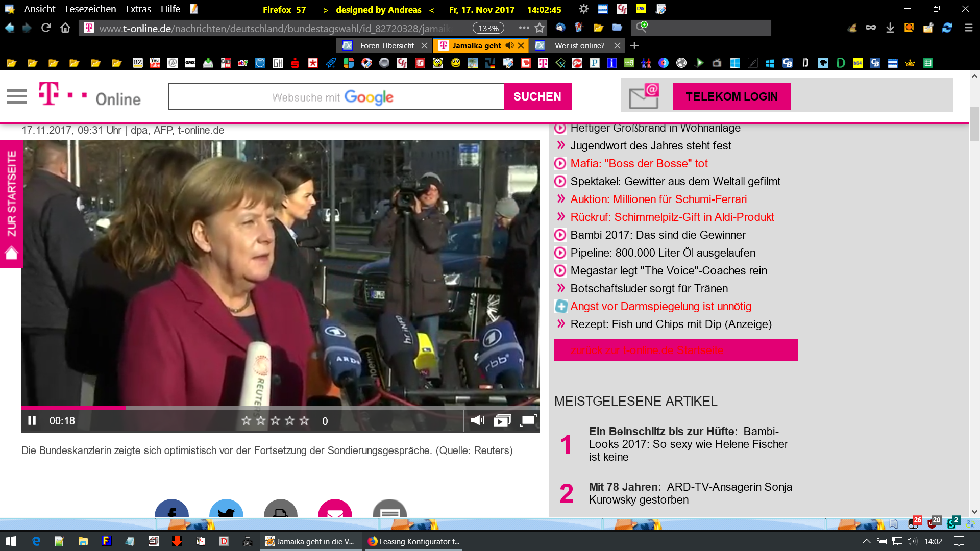Open the T-Online hamburger menu
Viewport: 980px width, 551px height.
click(17, 96)
